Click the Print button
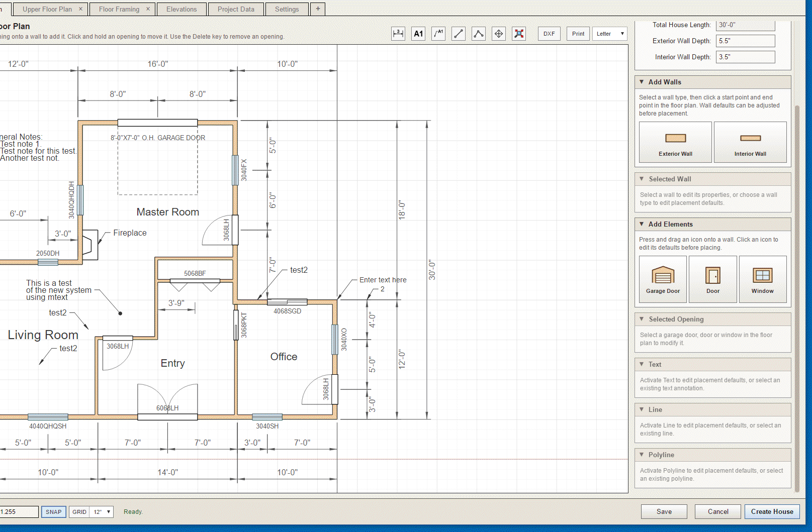Image resolution: width=812 pixels, height=532 pixels. click(x=578, y=34)
